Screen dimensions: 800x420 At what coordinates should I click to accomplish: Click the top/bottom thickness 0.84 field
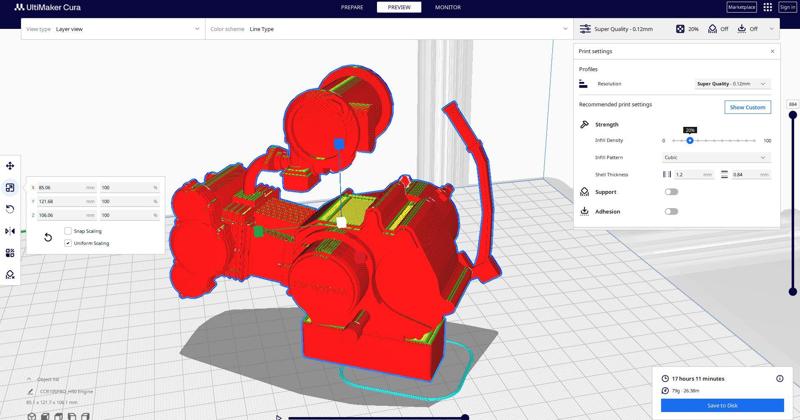(751, 175)
